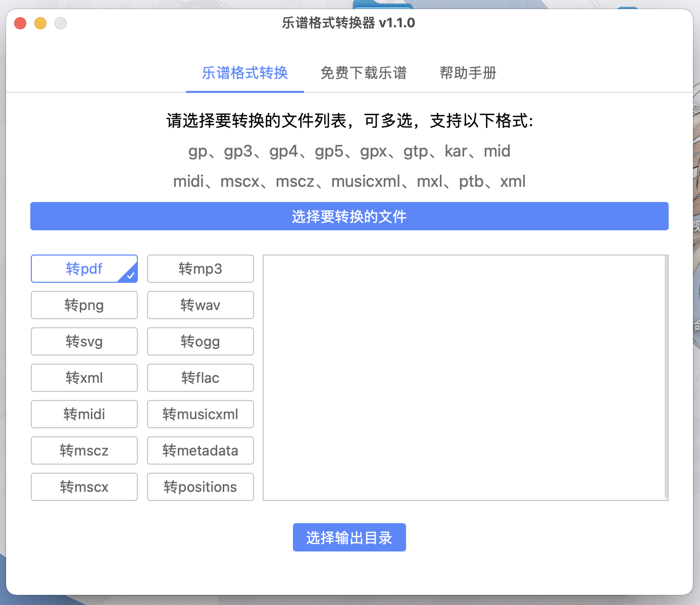Enable 转mscz output option

click(84, 450)
